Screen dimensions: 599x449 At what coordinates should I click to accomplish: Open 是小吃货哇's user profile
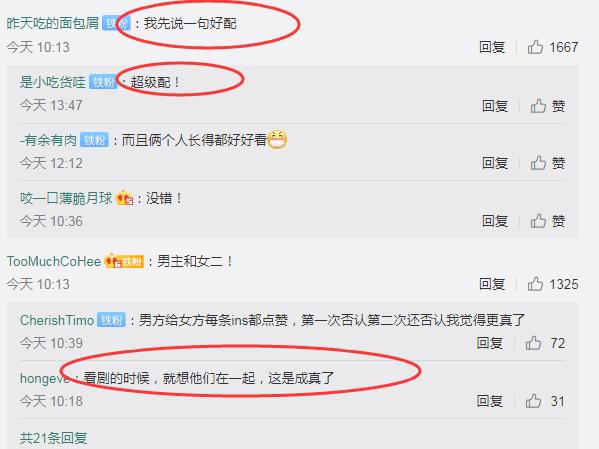coord(53,82)
